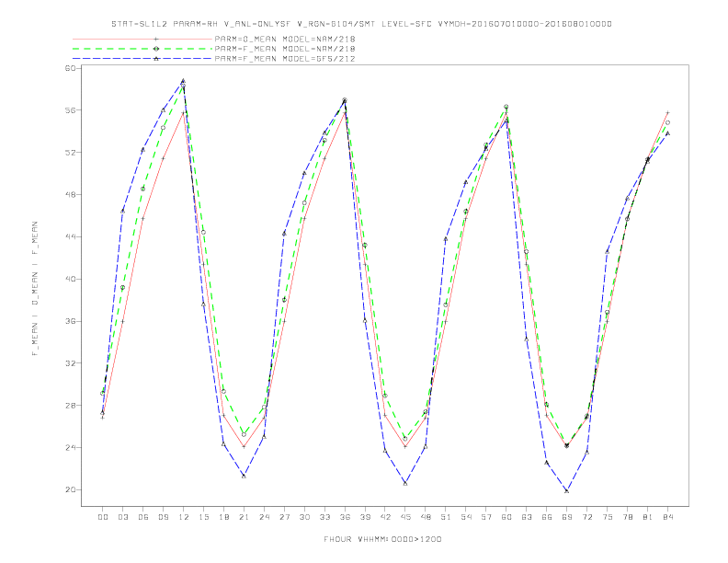Click x-axis tick label 78
This screenshot has height=563, width=728.
pyautogui.click(x=628, y=517)
